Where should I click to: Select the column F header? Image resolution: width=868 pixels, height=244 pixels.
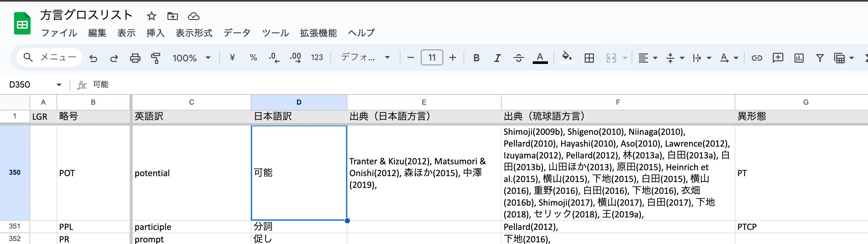(x=618, y=102)
